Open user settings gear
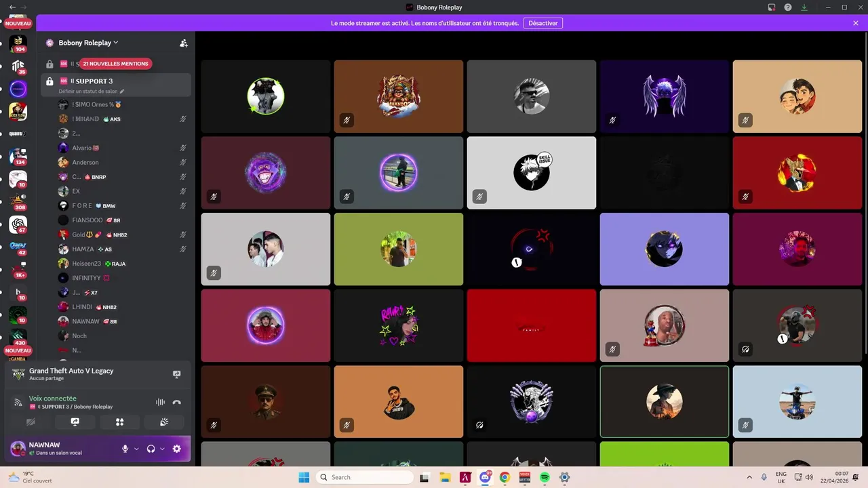This screenshot has height=488, width=868. (177, 449)
